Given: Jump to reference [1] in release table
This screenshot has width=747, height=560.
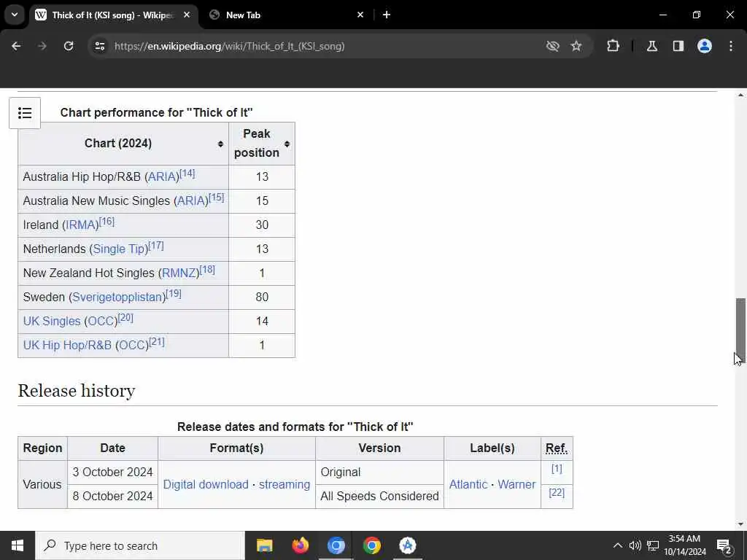Looking at the screenshot, I should point(557,469).
